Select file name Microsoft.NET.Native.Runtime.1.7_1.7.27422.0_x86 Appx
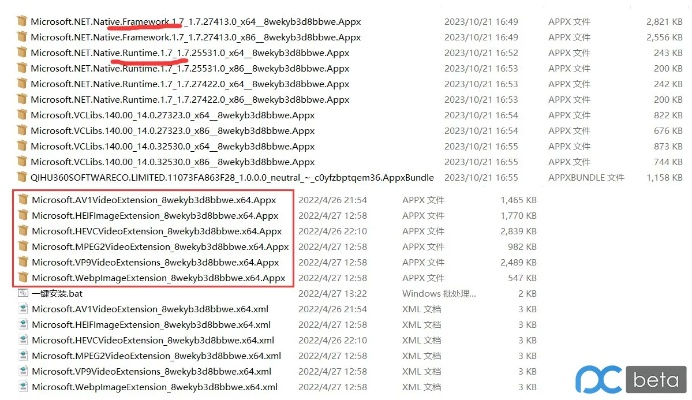 coord(190,99)
